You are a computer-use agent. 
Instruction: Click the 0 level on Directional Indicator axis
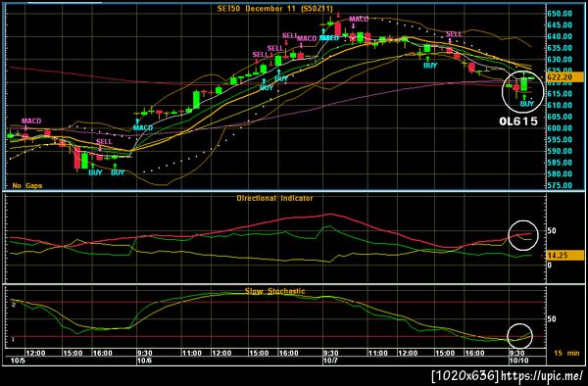pos(550,265)
